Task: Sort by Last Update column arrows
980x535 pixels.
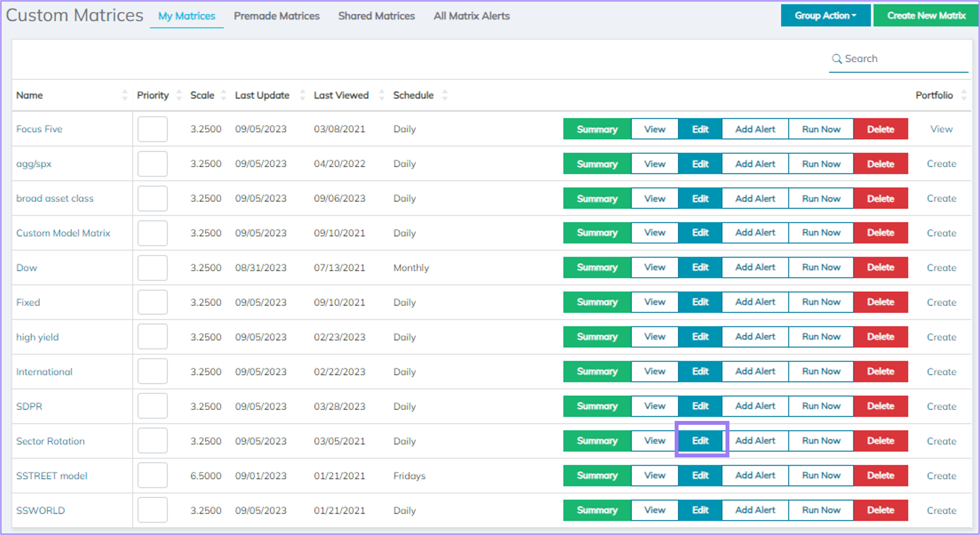Action: point(303,95)
